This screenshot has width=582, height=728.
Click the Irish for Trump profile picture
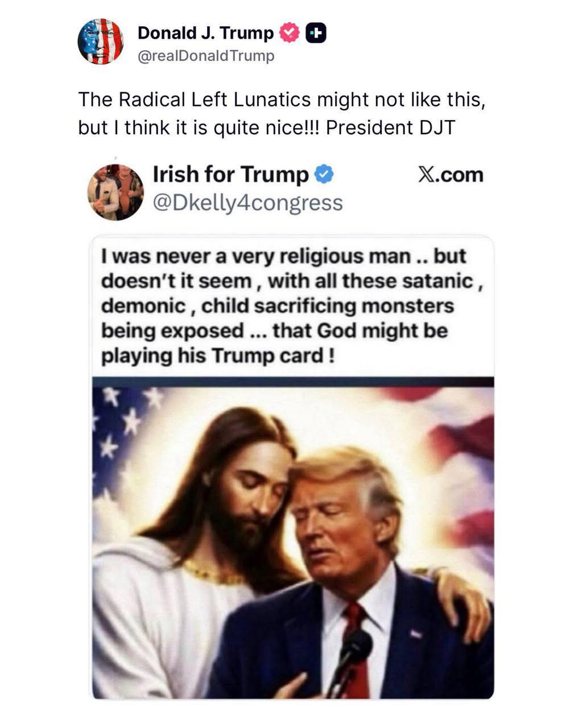[x=115, y=192]
